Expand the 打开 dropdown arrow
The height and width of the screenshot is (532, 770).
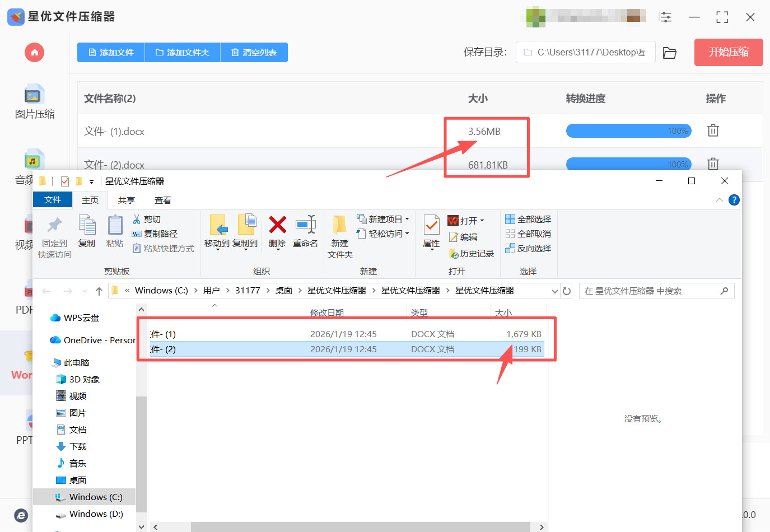pos(482,221)
